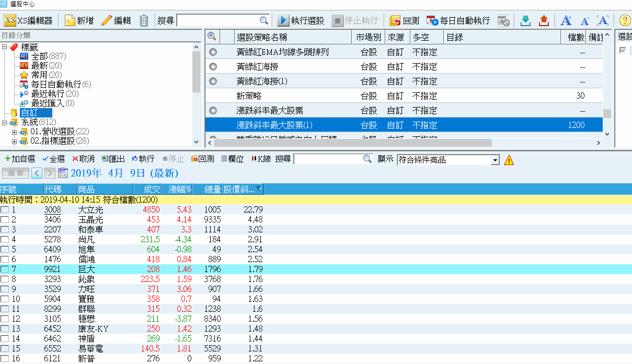The image size is (632, 364).
Task: Check the checkbox beside 巨大
Action: (x=4, y=268)
